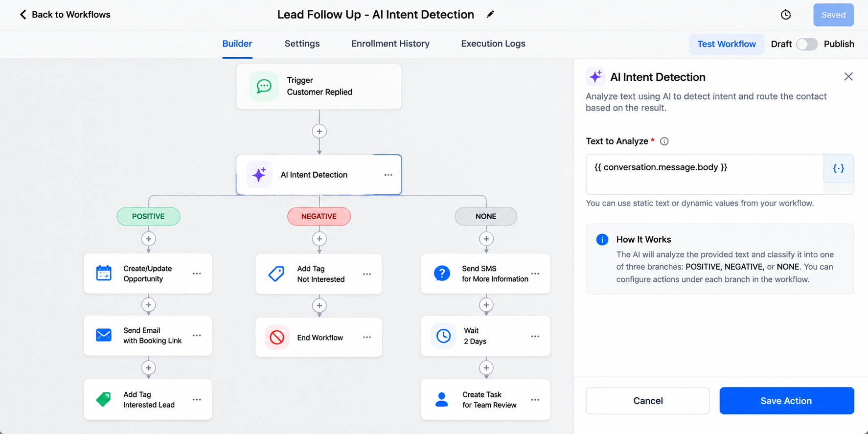Viewport: 868px width, 434px height.
Task: Click the Text to Analyze input field
Action: tap(705, 174)
